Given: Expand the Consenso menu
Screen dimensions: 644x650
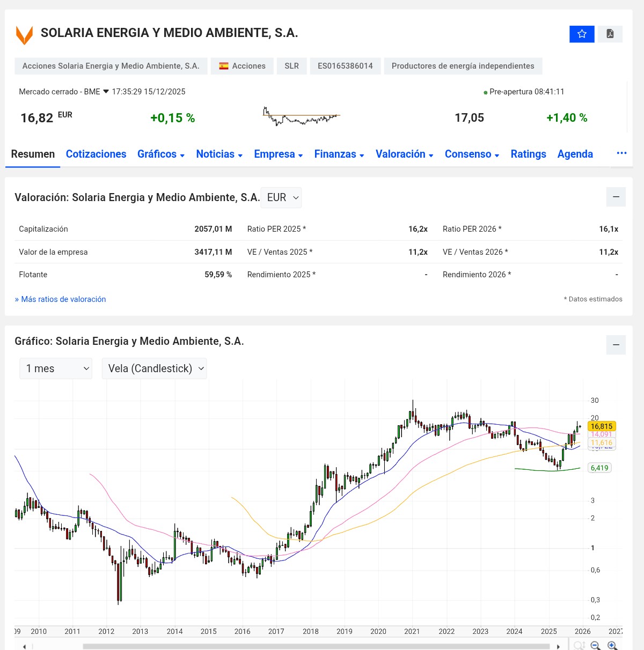Looking at the screenshot, I should click(x=472, y=154).
